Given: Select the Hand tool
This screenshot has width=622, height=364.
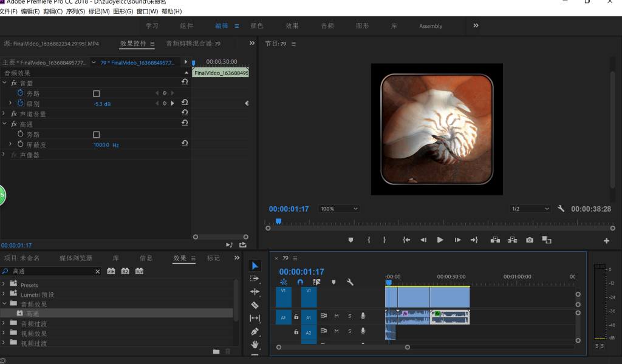Looking at the screenshot, I should [255, 344].
